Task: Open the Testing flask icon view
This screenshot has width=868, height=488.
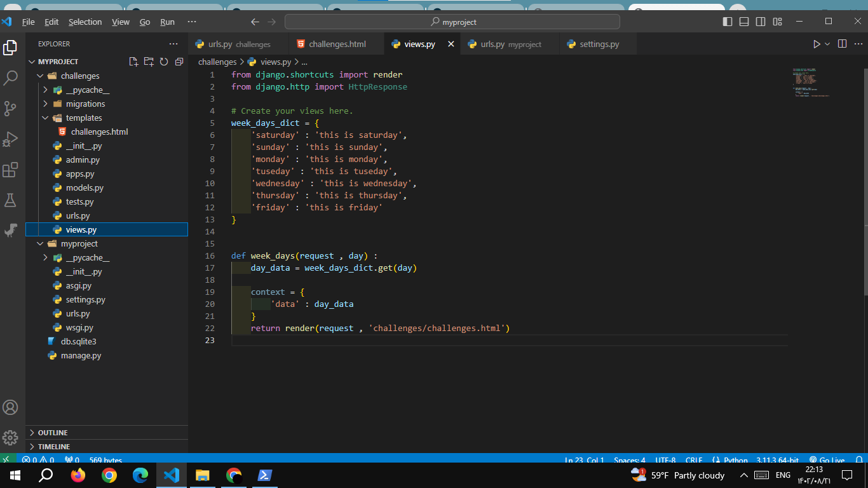Action: coord(11,200)
